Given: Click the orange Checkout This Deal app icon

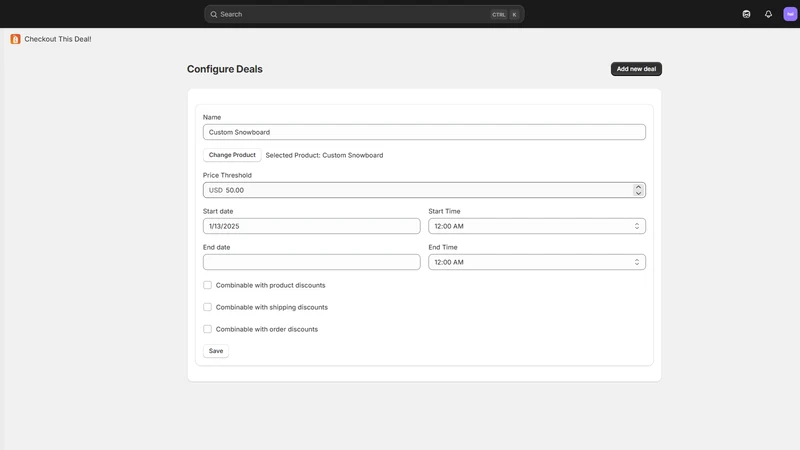Looking at the screenshot, I should click(x=15, y=39).
